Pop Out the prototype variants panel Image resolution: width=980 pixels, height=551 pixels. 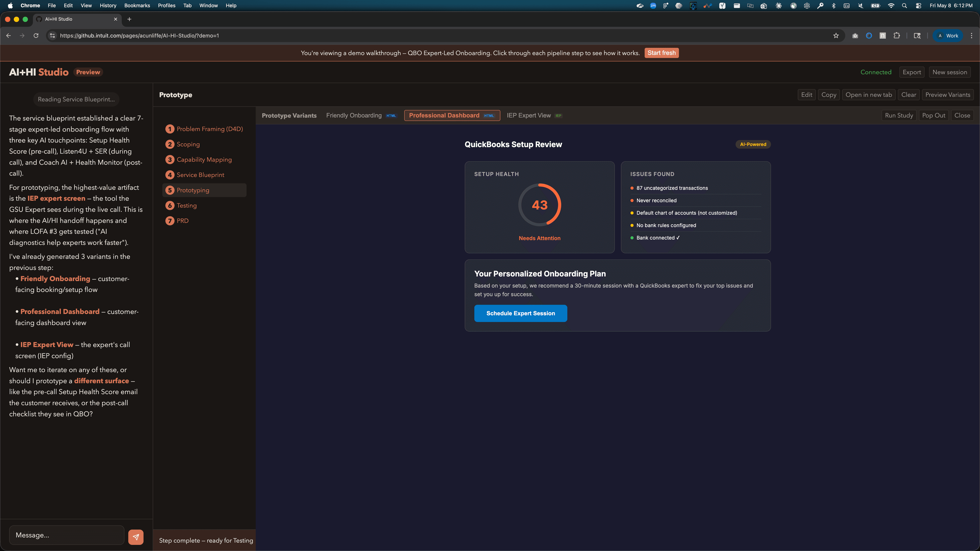tap(934, 115)
